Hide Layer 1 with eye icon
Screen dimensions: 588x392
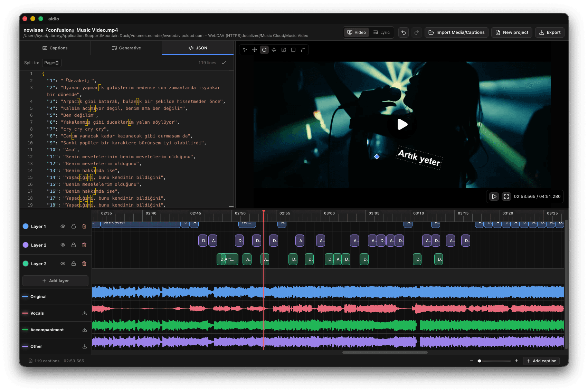tap(63, 226)
